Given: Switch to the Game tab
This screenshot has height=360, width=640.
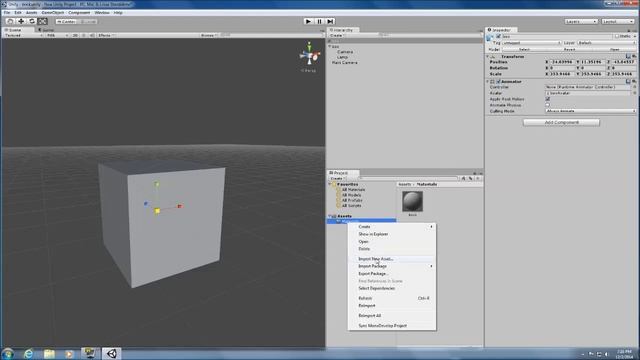Looking at the screenshot, I should (x=47, y=30).
